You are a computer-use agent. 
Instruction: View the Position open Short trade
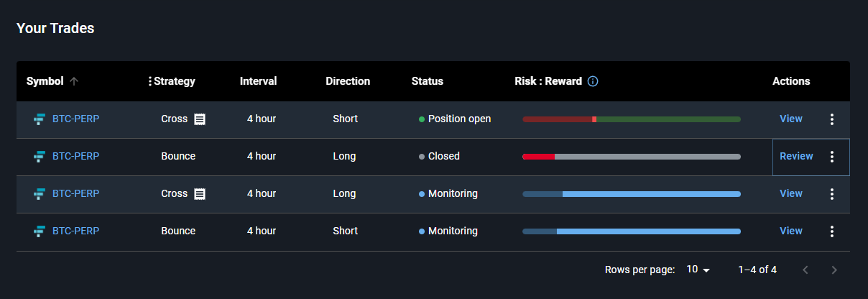pyautogui.click(x=791, y=119)
